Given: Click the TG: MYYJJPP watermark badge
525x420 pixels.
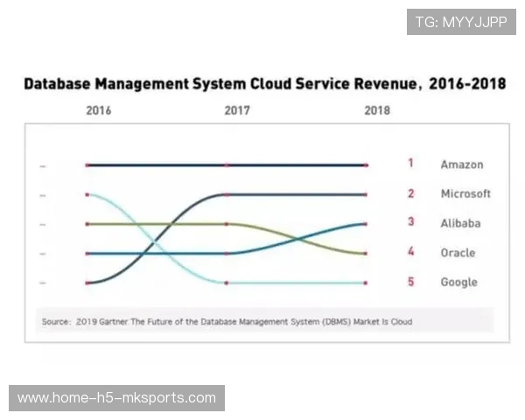Looking at the screenshot, I should pos(461,21).
